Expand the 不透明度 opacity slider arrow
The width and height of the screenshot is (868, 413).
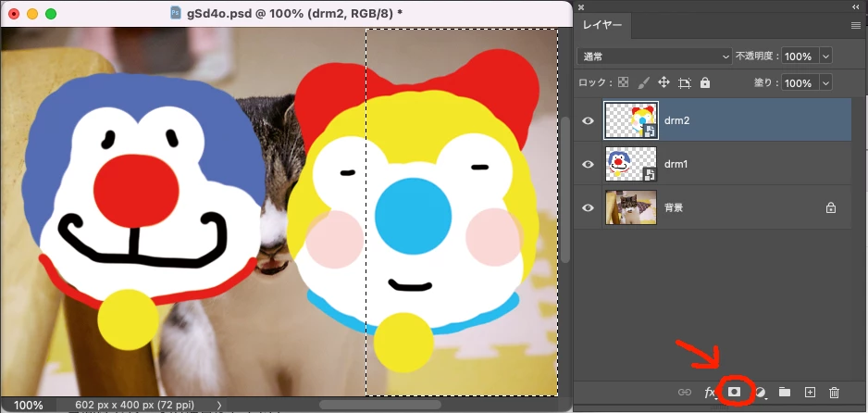[x=826, y=56]
